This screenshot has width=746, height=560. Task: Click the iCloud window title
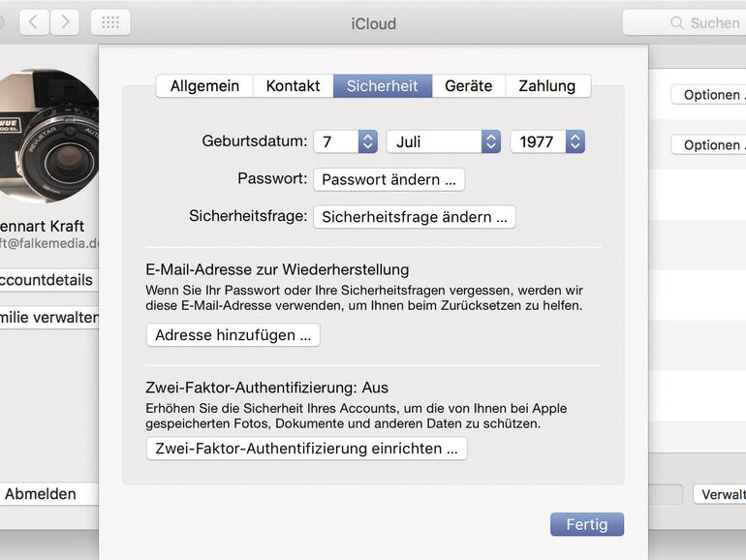[373, 23]
